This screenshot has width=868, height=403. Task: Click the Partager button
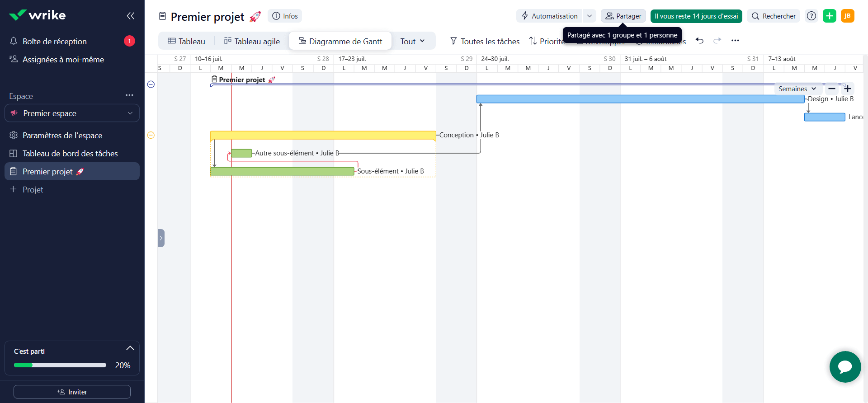623,16
